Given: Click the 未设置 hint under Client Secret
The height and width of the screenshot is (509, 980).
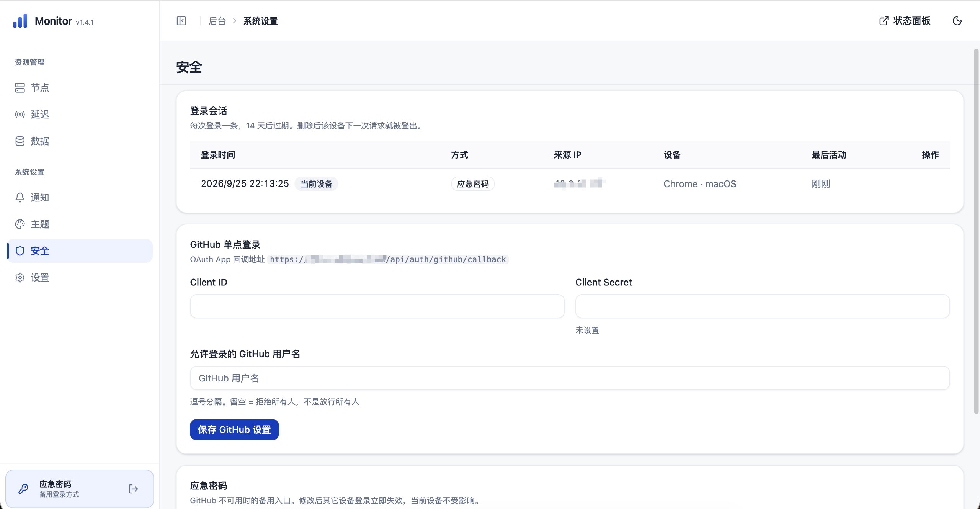Looking at the screenshot, I should 587,330.
